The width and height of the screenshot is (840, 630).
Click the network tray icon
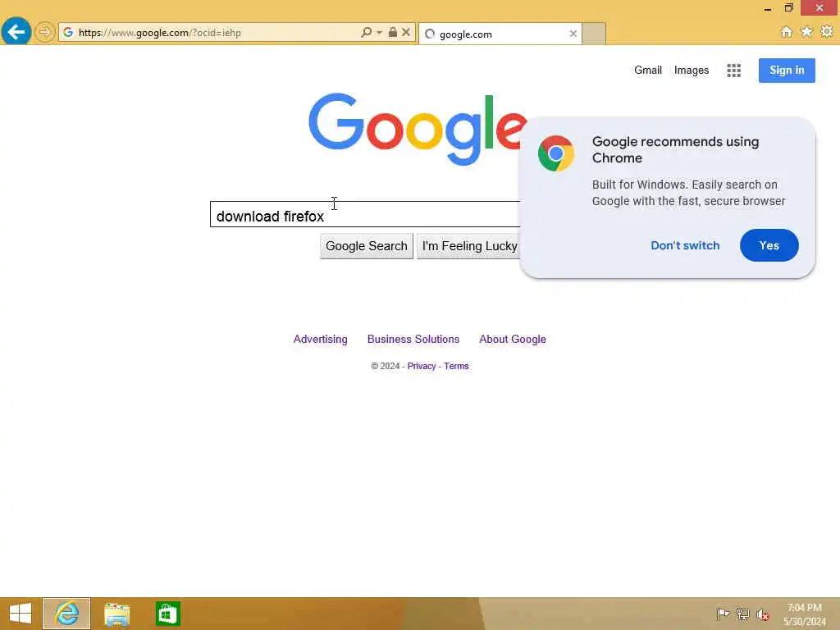click(x=742, y=614)
